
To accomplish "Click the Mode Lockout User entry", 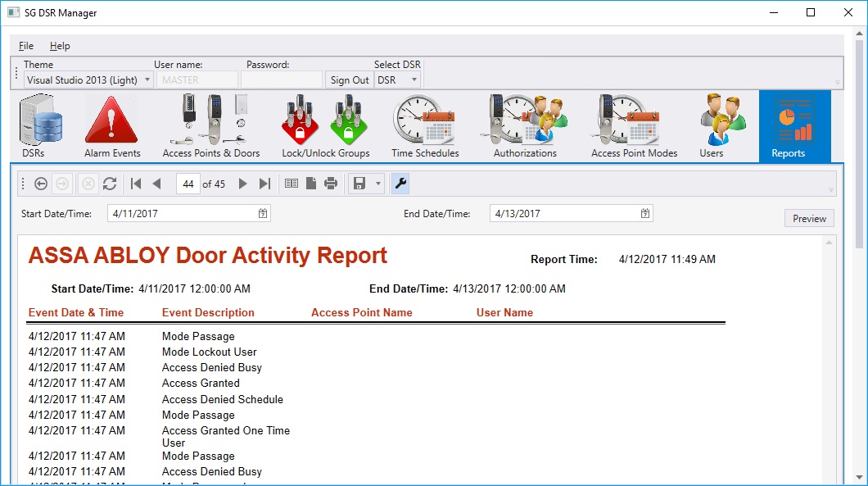I will pyautogui.click(x=210, y=352).
